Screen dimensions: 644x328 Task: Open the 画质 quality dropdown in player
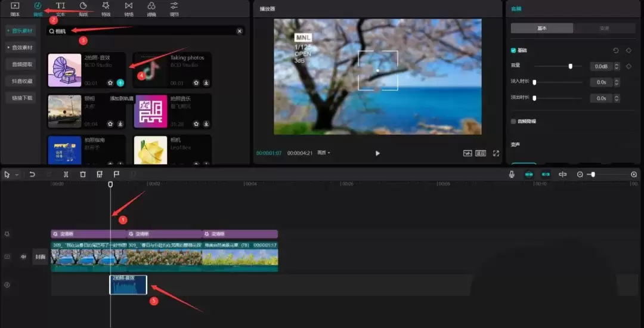(324, 153)
